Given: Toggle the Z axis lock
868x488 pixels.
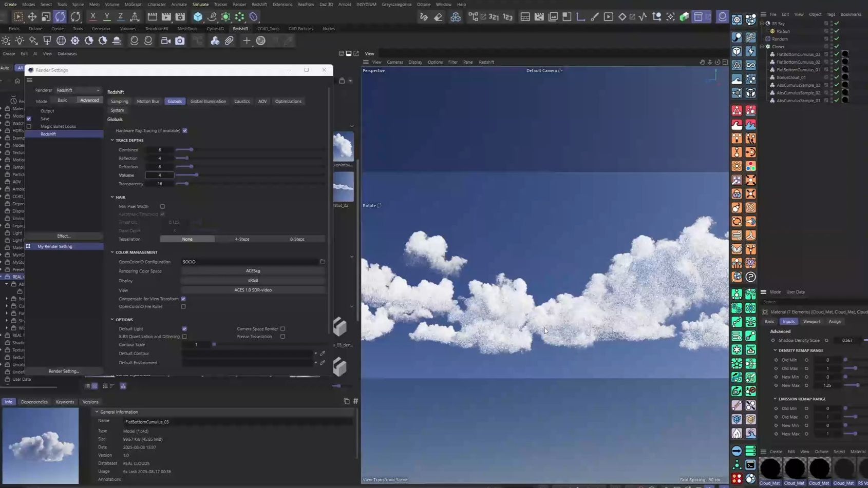Looking at the screenshot, I should pyautogui.click(x=121, y=16).
